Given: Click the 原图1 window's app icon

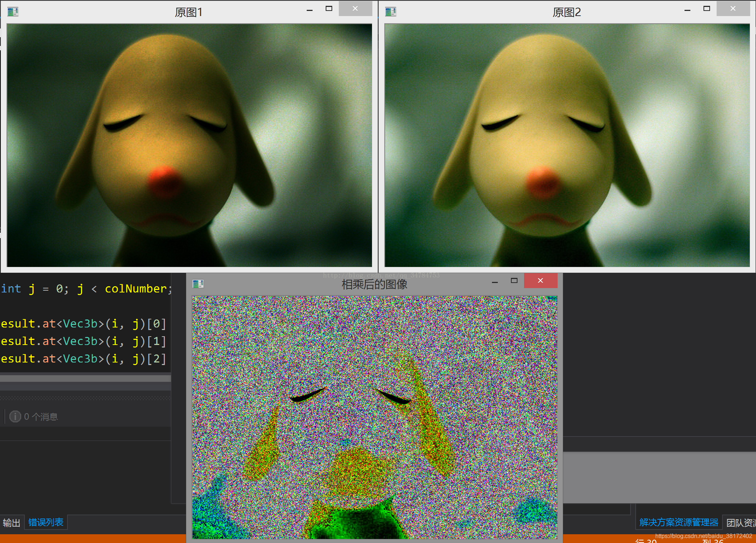Looking at the screenshot, I should tap(13, 12).
